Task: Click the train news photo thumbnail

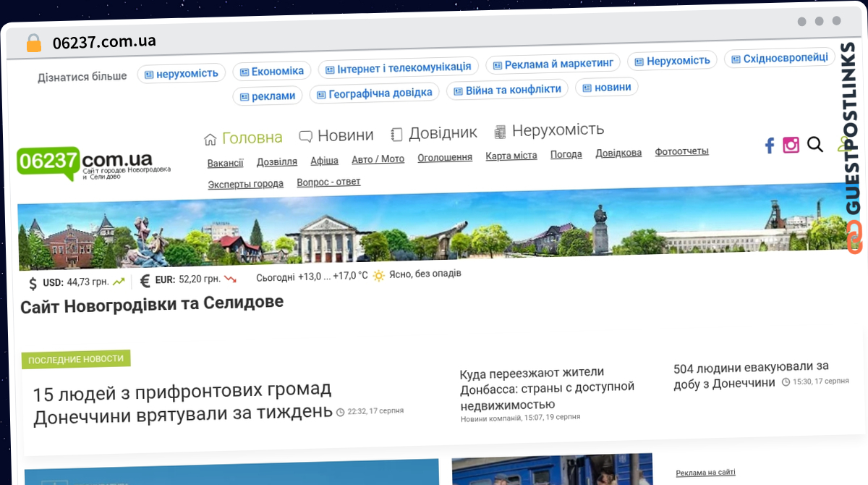Action: [x=552, y=471]
